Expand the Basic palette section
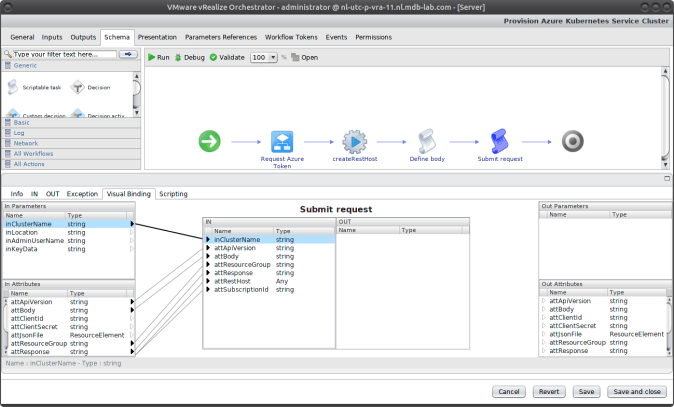674x407 pixels. (21, 123)
